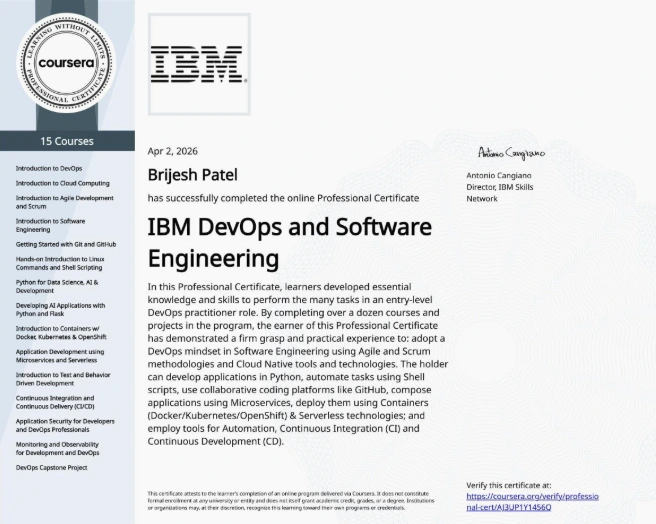This screenshot has width=656, height=524.
Task: Select 'Introduction to Software Engineering' course entry
Action: [x=50, y=225]
